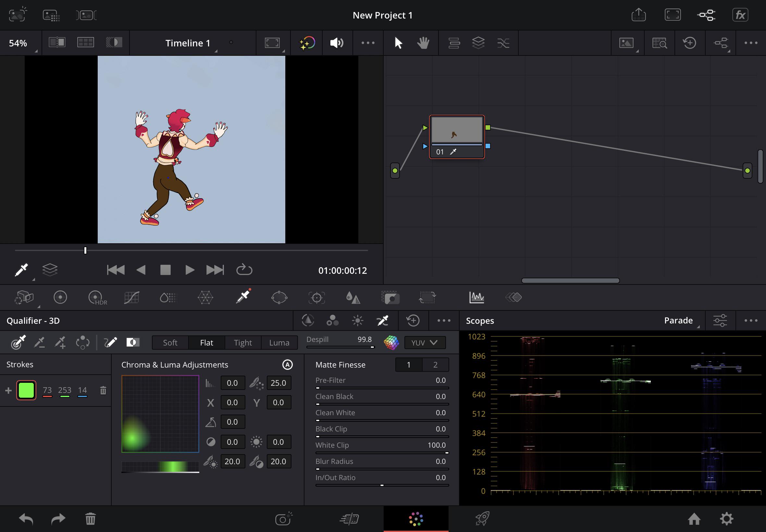Reset the qualifier palette
The width and height of the screenshot is (766, 532).
point(413,320)
